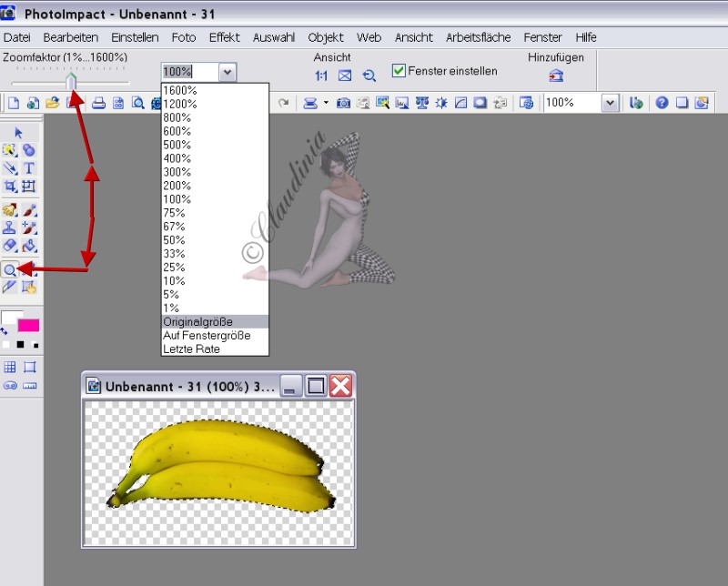
Task: Select the Pick (arrow) tool
Action: [18, 133]
